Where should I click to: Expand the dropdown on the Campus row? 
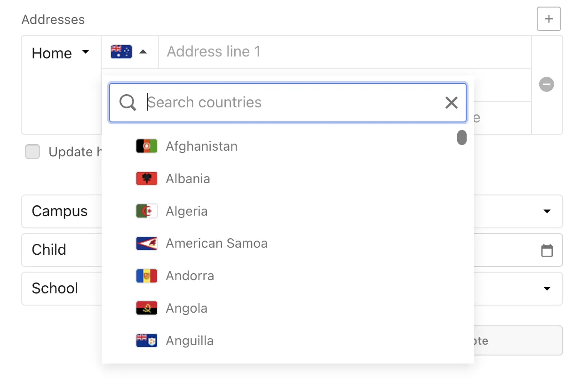(x=547, y=211)
